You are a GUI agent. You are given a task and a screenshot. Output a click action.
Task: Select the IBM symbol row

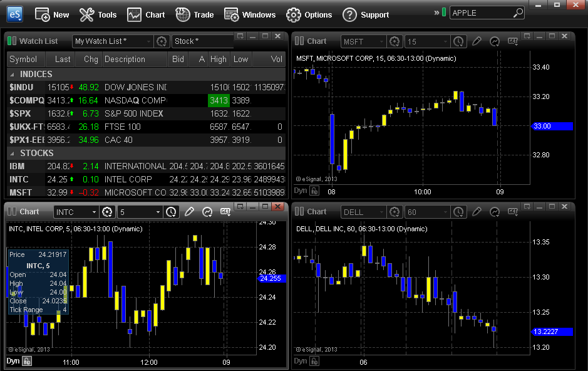(17, 166)
